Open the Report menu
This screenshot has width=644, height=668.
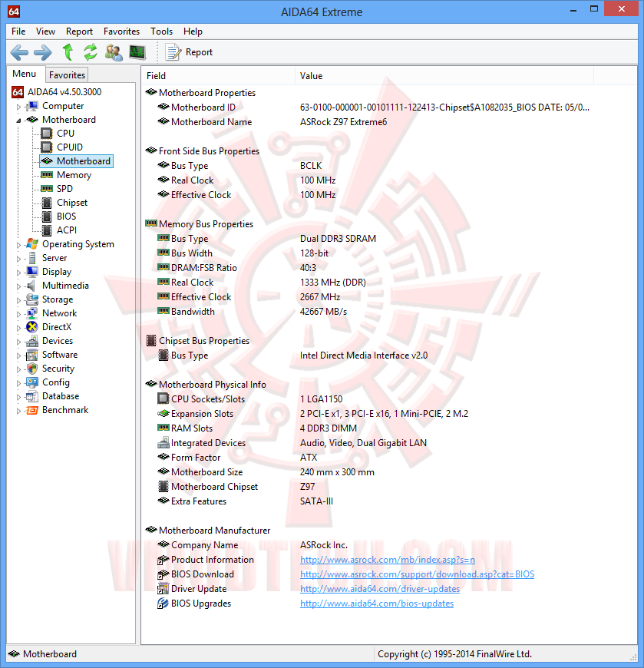click(79, 31)
